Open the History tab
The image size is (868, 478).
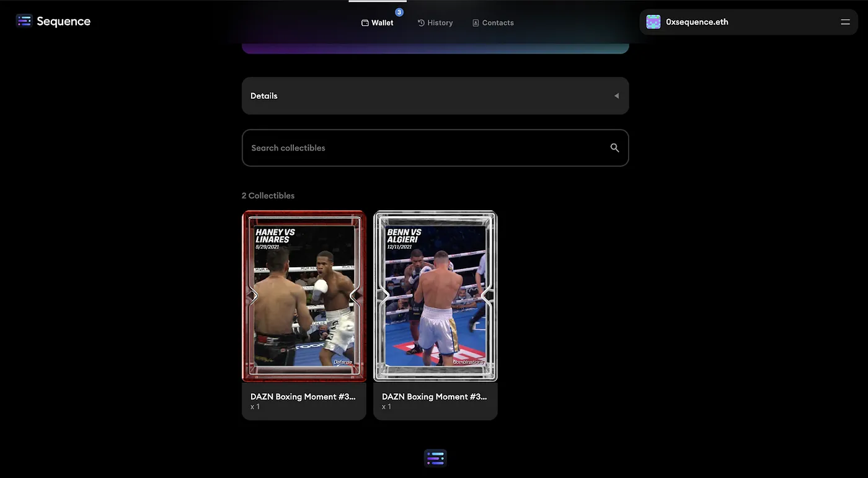(x=435, y=23)
